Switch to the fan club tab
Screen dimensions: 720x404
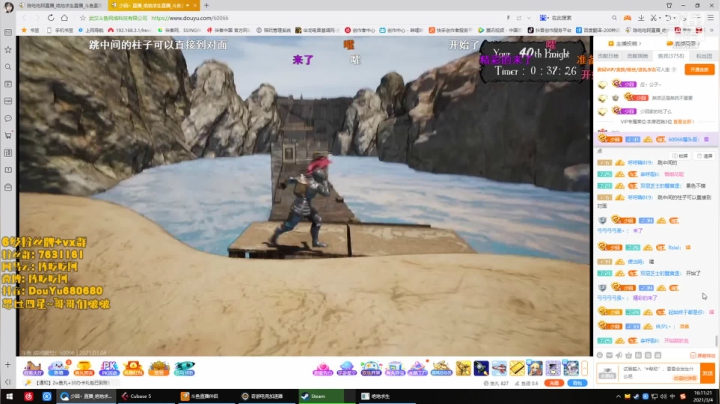coord(704,56)
